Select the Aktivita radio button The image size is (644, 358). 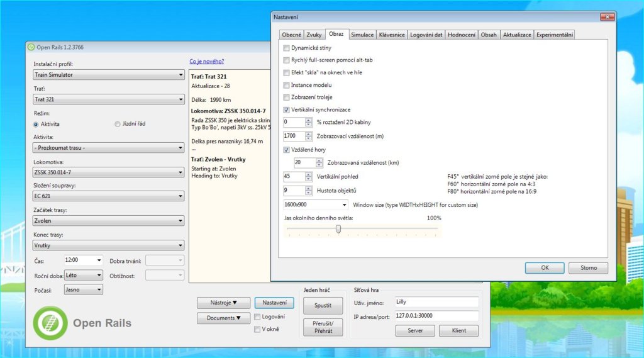point(36,124)
